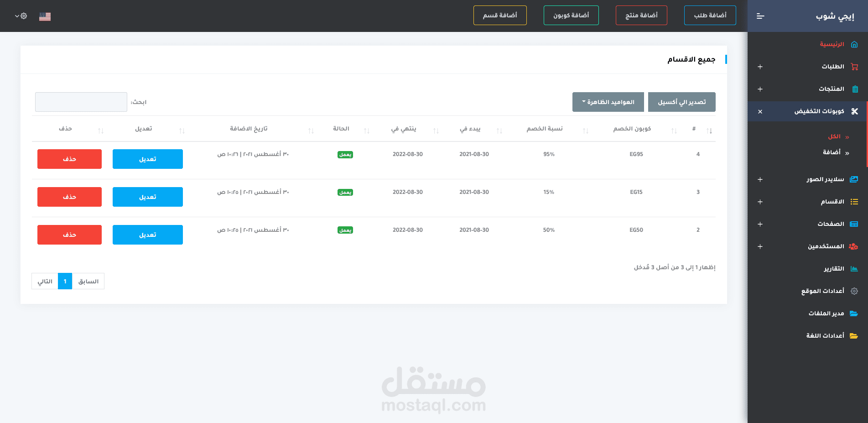
Task: Sort table by نسبة الخصم column
Action: pyautogui.click(x=545, y=129)
